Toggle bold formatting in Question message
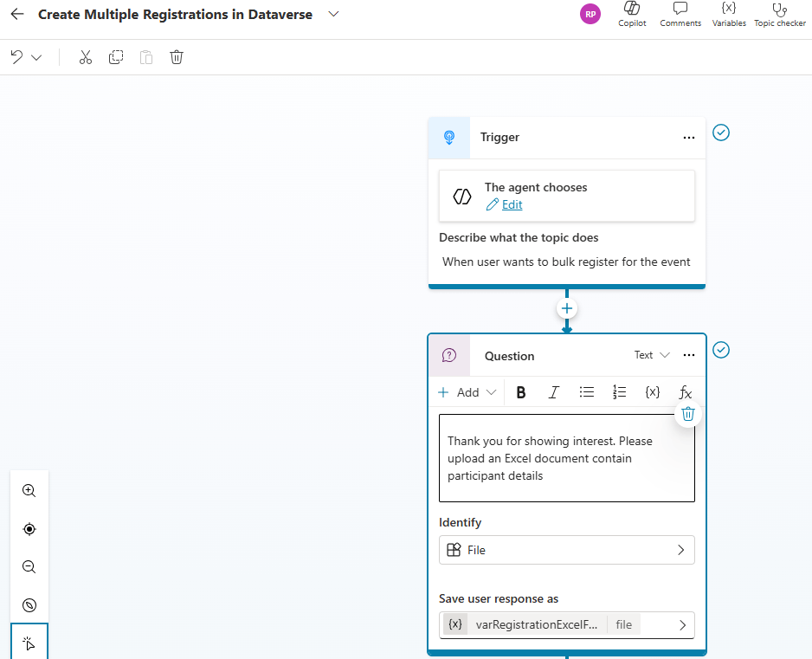Screen dimensions: 812x659 (x=521, y=392)
